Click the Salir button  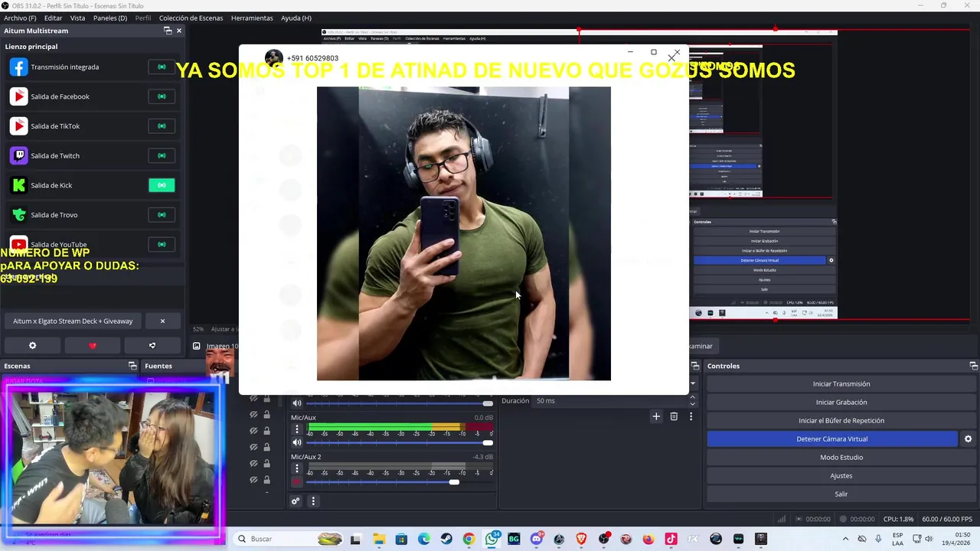point(841,494)
